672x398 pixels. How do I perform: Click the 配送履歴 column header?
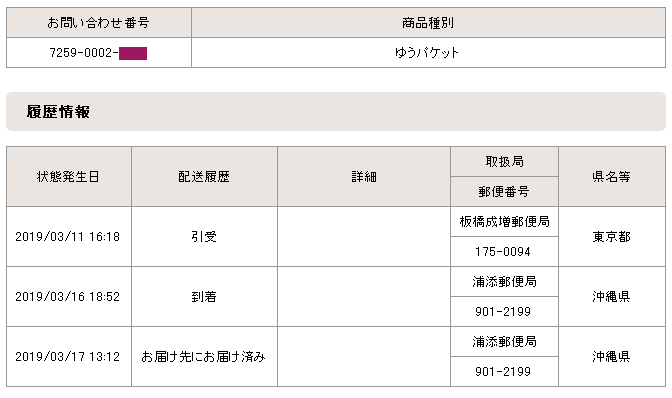pos(204,177)
